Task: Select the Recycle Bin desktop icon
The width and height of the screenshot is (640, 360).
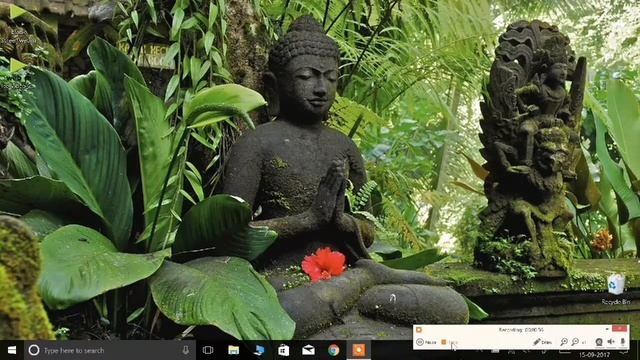Action: coord(616,289)
